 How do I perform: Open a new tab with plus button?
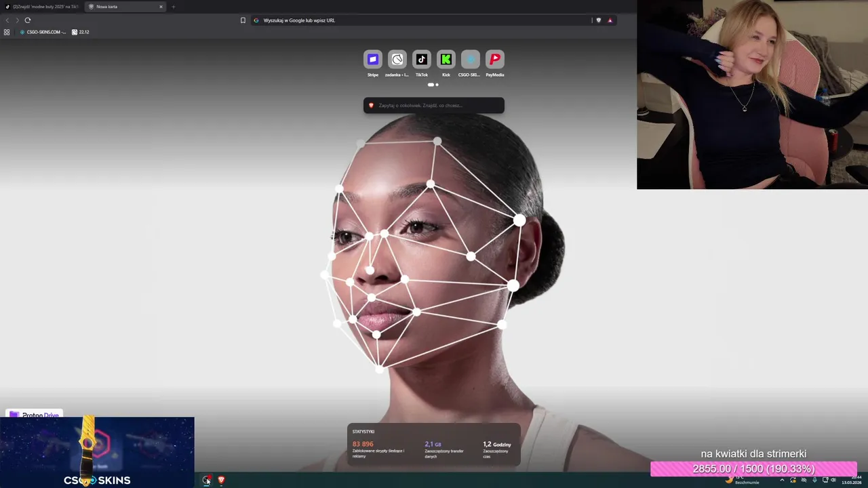[x=173, y=7]
